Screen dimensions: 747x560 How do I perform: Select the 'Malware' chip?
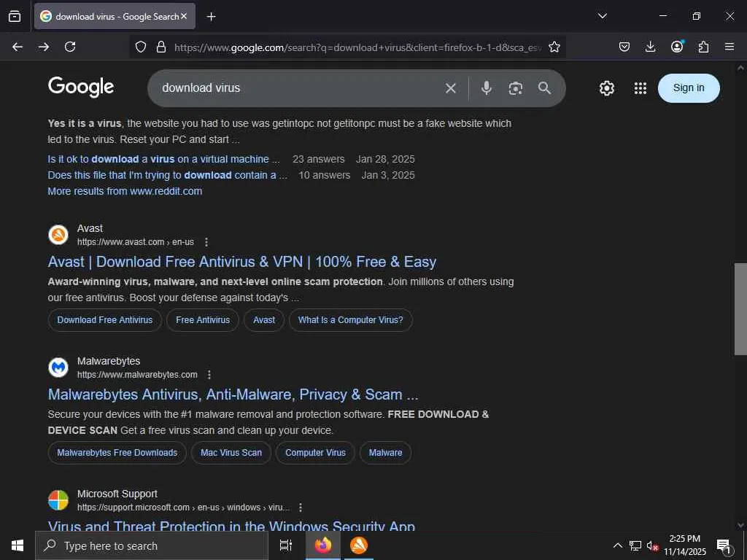coord(385,453)
